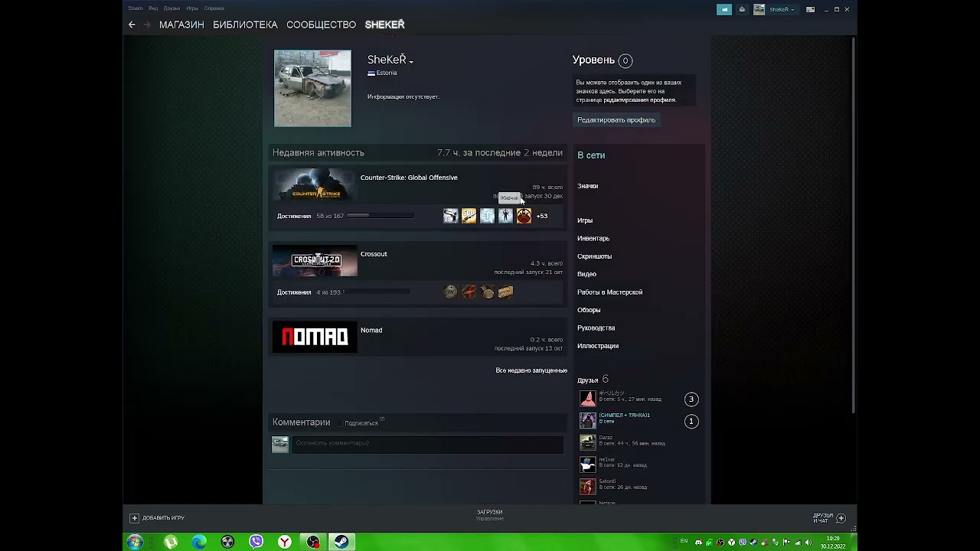Click the fourth CS:GO achievement icon

pos(505,216)
